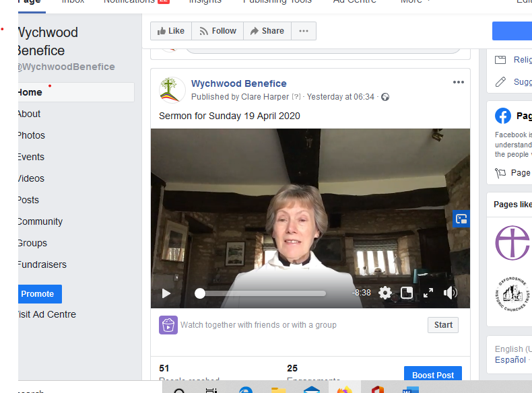Open page actions three-dot menu
Screen dimensions: 532x393
304,31
